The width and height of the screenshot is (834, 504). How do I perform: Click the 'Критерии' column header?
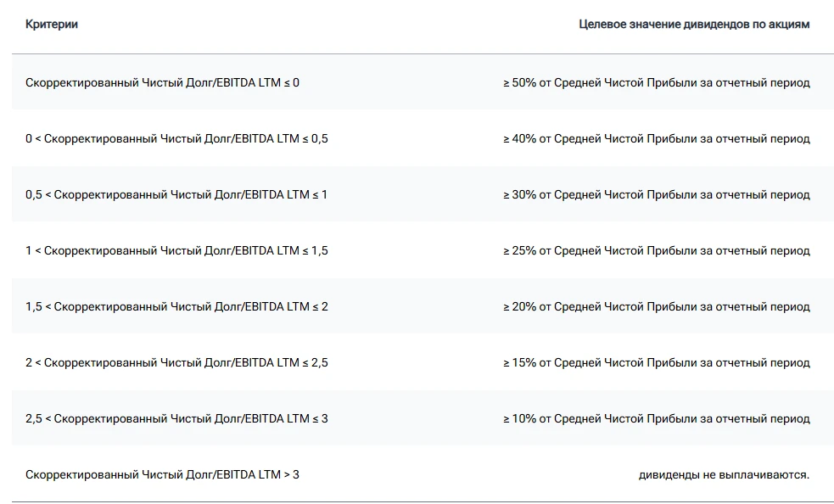point(52,24)
